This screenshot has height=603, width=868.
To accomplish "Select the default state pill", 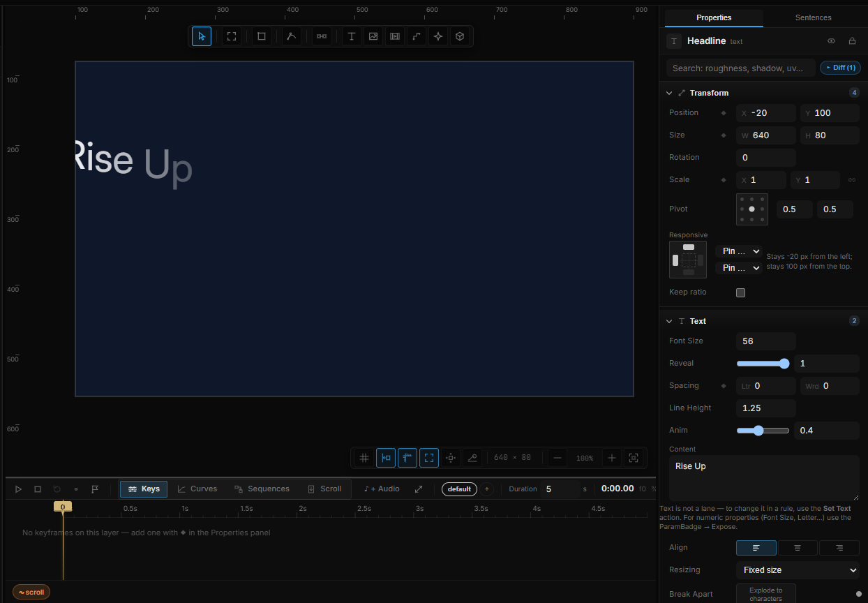I will pos(459,489).
